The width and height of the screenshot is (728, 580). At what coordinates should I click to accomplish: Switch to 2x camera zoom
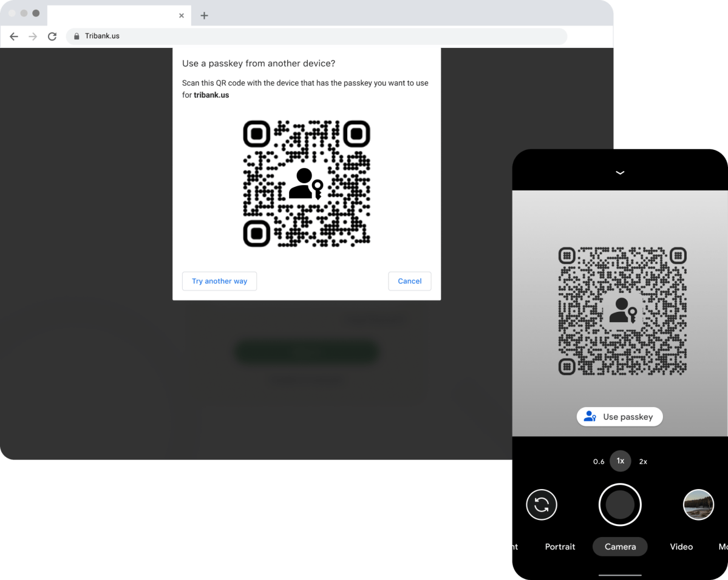(x=643, y=461)
